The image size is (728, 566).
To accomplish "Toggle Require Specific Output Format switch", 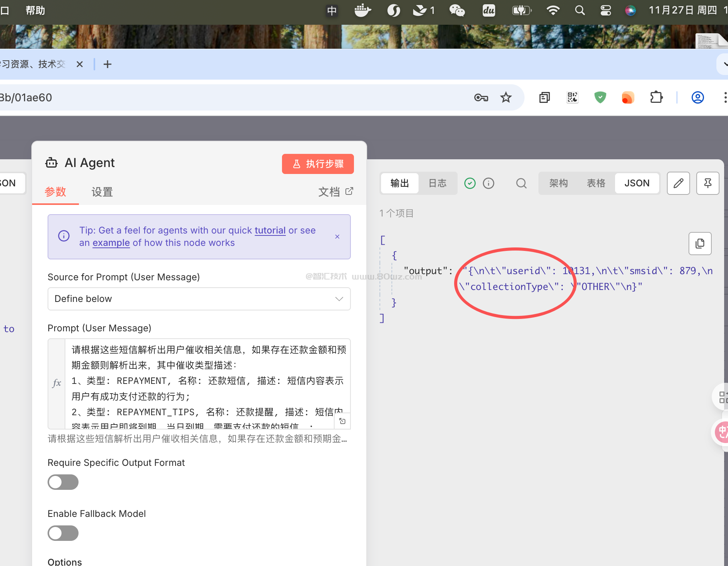I will tap(63, 482).
